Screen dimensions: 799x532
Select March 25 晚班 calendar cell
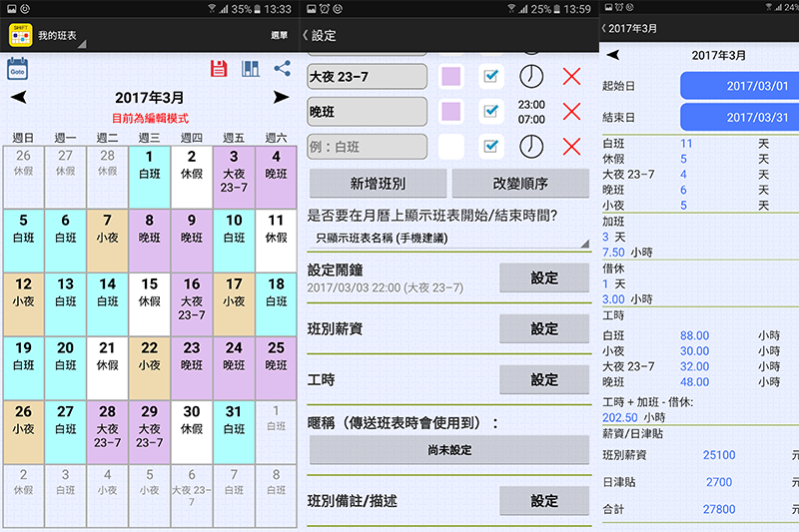276,368
